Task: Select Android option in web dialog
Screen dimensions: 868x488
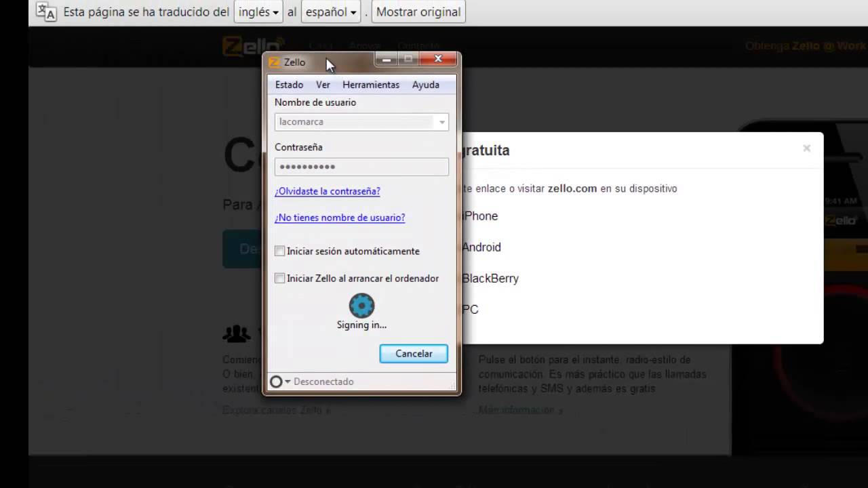Action: 481,247
